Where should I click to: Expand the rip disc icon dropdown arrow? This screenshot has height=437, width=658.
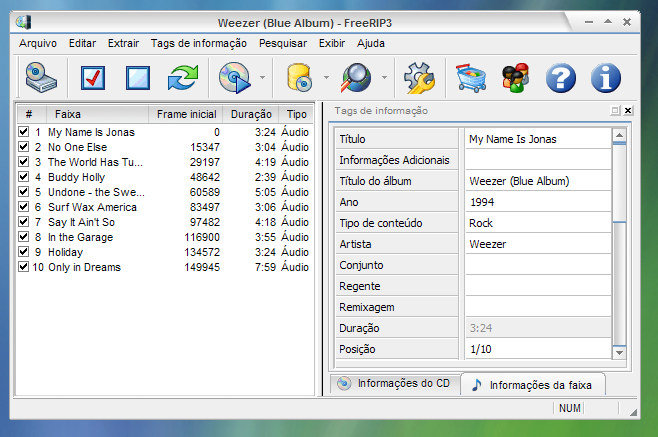pyautogui.click(x=262, y=78)
